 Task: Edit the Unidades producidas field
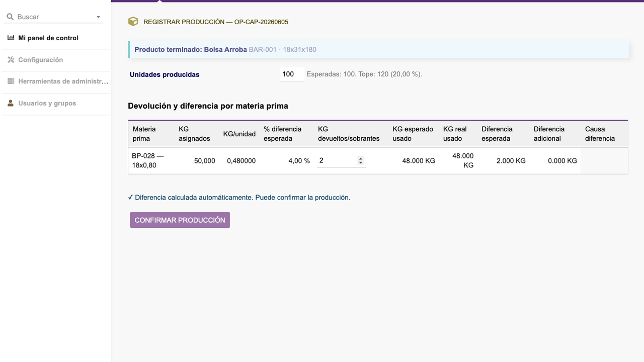click(x=292, y=74)
